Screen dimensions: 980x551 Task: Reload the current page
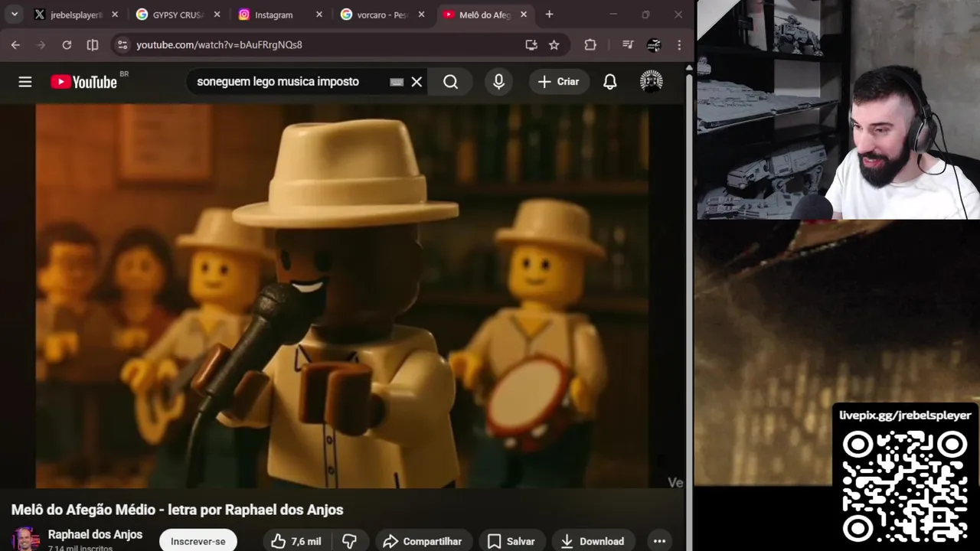(67, 45)
